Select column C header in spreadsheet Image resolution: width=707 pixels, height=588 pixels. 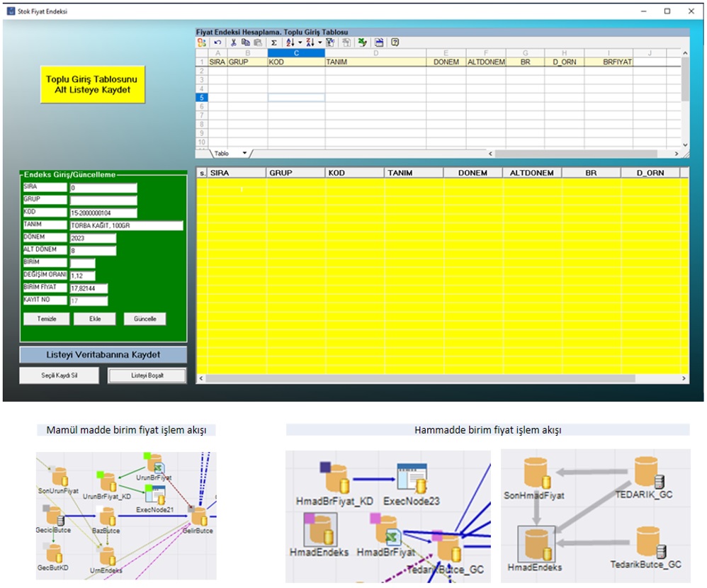[295, 53]
